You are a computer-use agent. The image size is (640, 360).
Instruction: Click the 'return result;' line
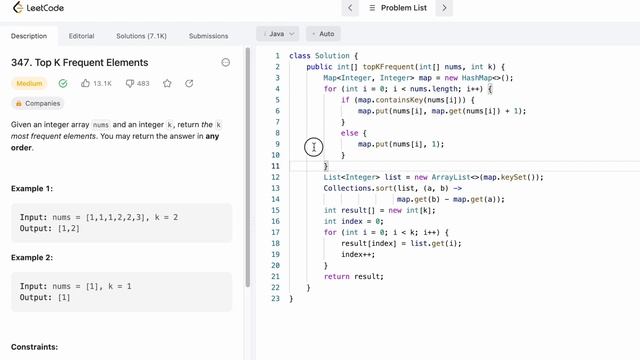pyautogui.click(x=353, y=276)
